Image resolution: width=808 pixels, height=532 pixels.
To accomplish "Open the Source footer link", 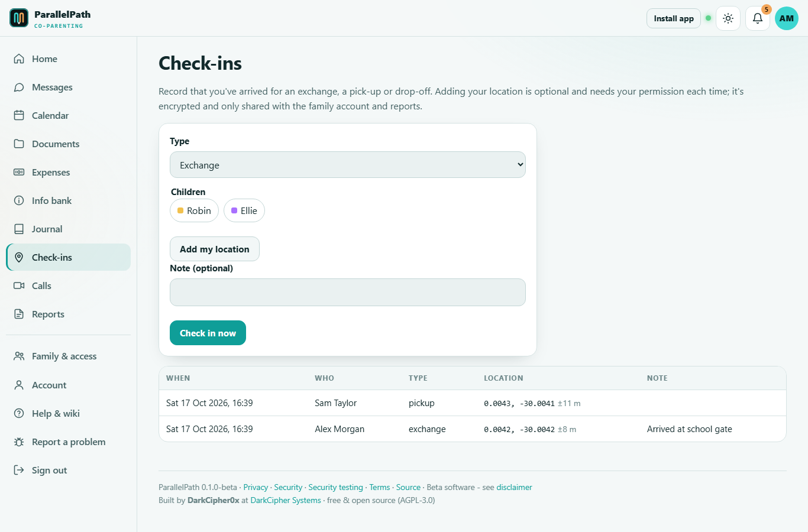I will click(x=408, y=487).
